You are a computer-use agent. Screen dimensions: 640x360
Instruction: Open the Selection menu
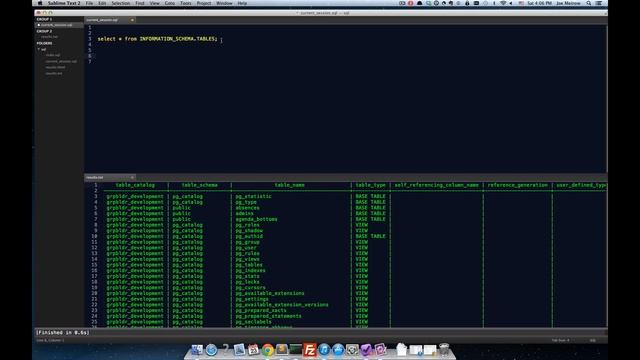tap(120, 3)
